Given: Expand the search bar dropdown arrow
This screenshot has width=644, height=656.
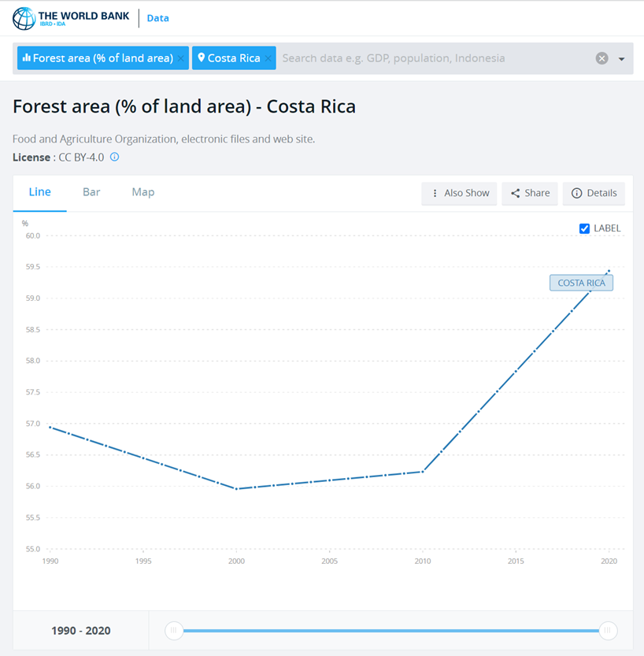Looking at the screenshot, I should 622,59.
